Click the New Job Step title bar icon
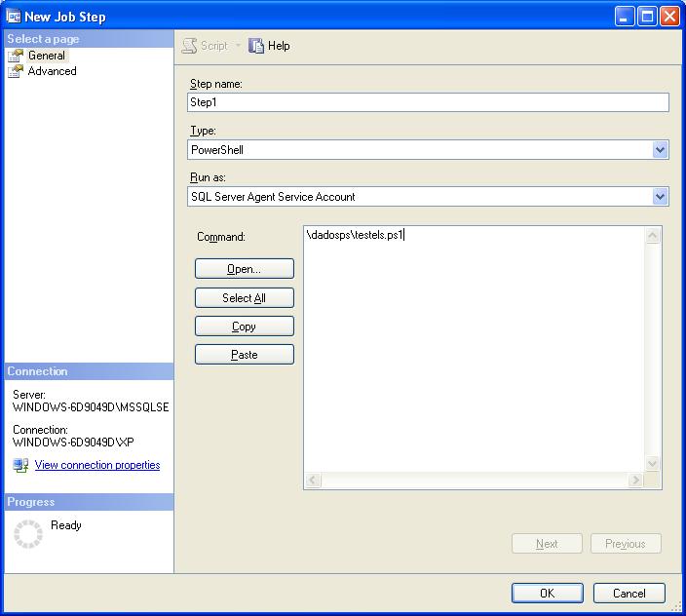The width and height of the screenshot is (686, 616). pos(14,17)
